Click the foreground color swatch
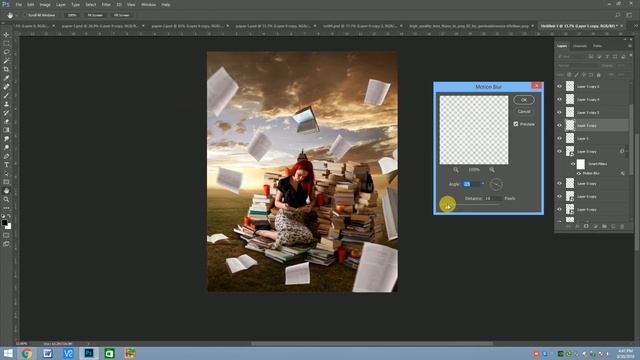Image resolution: width=640 pixels, height=360 pixels. click(x=4, y=222)
